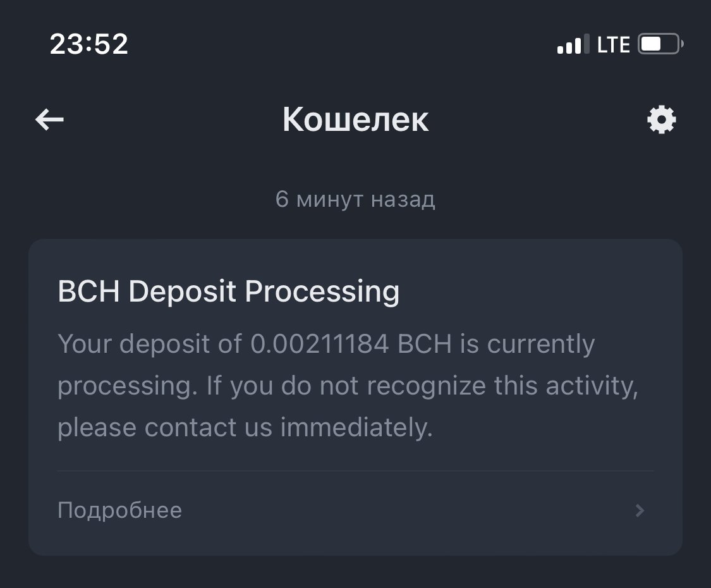The height and width of the screenshot is (588, 711).
Task: Tap the word 'processing' in message body
Action: 126,386
